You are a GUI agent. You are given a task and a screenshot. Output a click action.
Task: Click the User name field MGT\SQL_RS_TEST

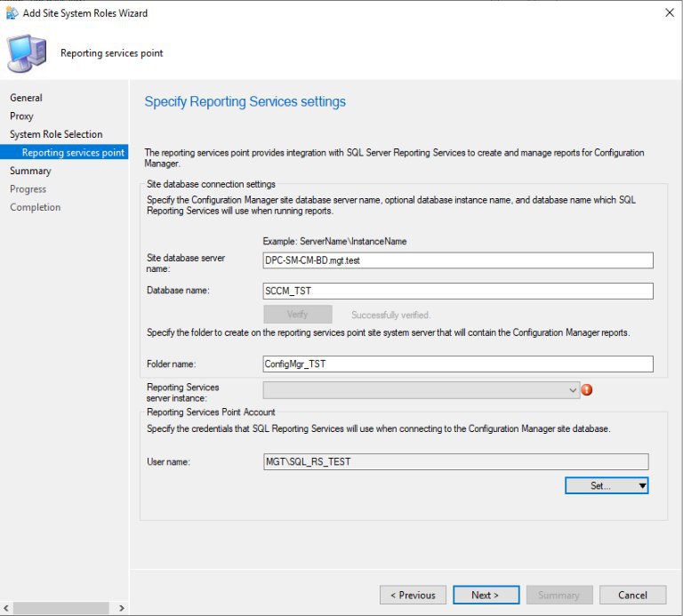(455, 461)
